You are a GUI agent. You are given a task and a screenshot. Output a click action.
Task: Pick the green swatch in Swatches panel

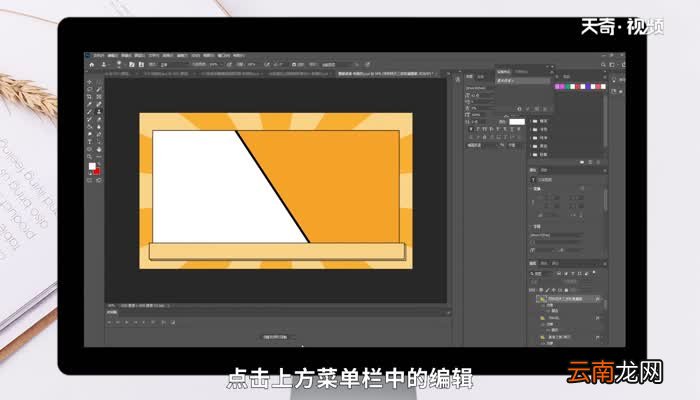pos(567,87)
